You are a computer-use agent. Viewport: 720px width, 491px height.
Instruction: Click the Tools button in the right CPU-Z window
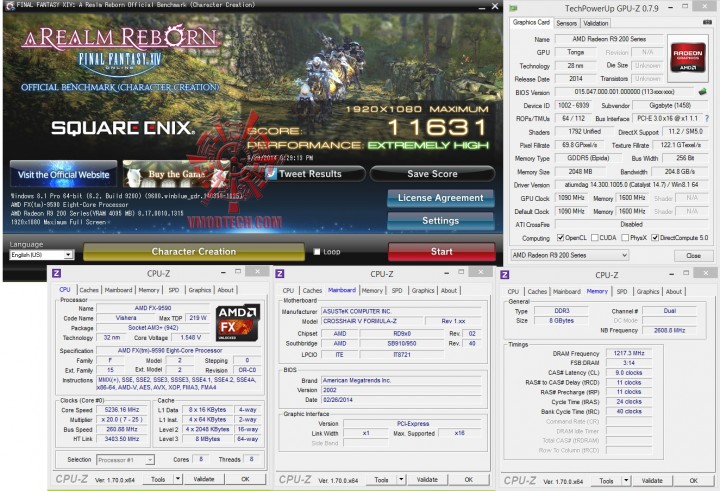[606, 481]
